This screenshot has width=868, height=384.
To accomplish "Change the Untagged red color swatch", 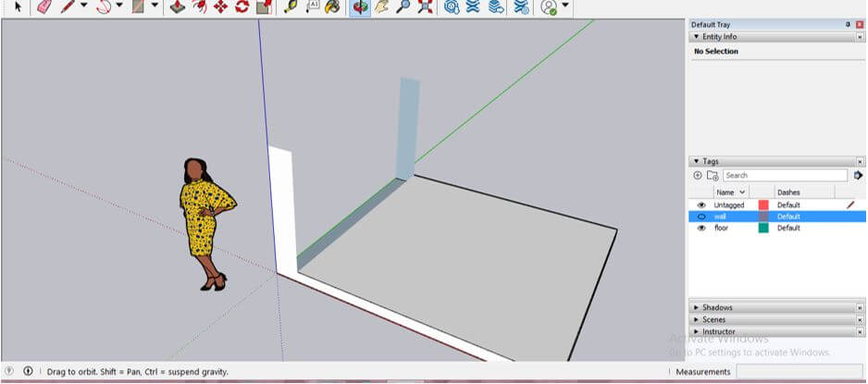I will (x=763, y=204).
